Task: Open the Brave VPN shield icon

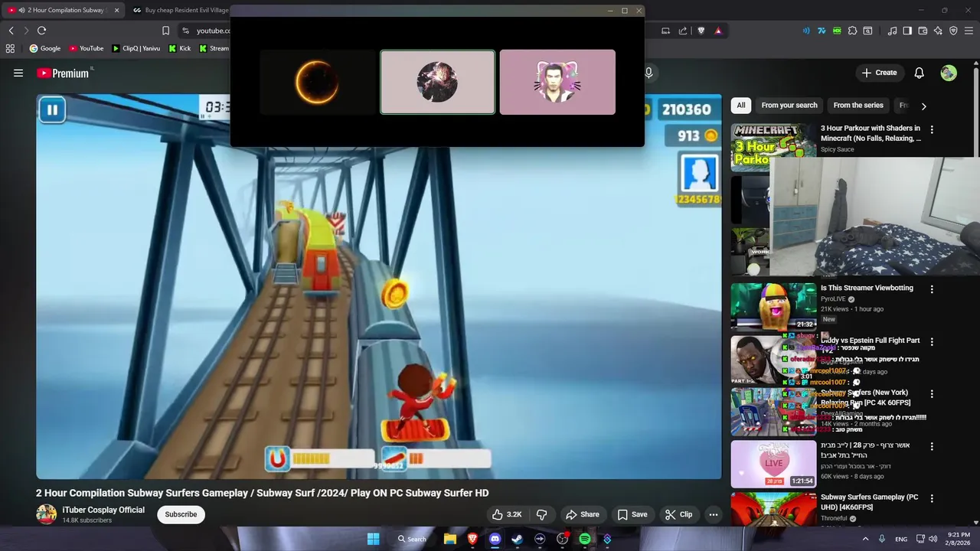Action: [x=953, y=31]
